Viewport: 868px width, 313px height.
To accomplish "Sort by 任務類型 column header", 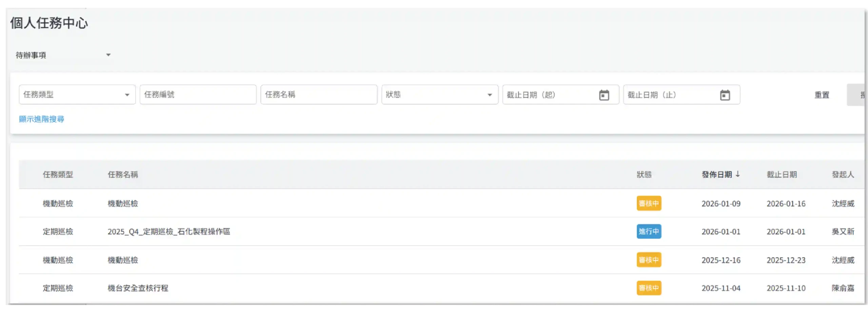I will tap(58, 174).
